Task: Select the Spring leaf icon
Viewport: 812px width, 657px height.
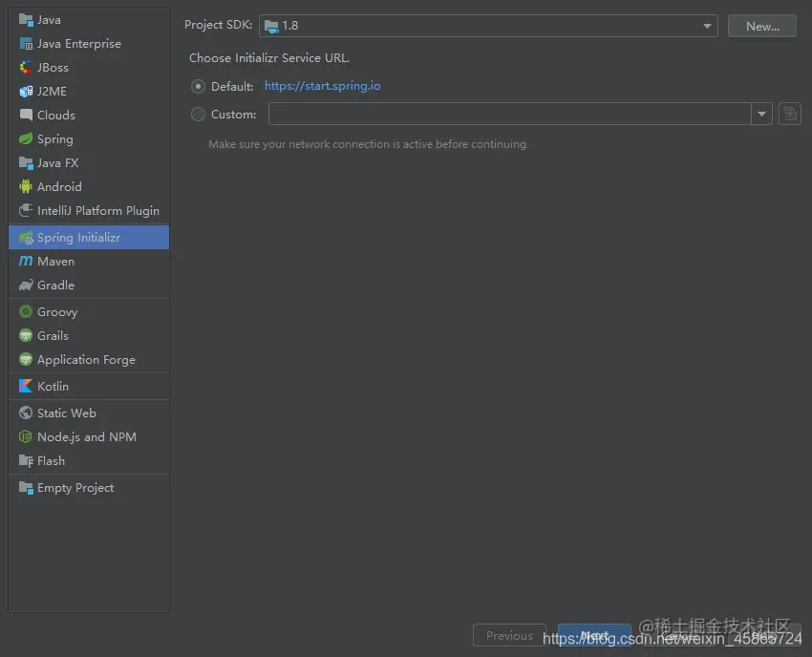Action: (x=26, y=138)
